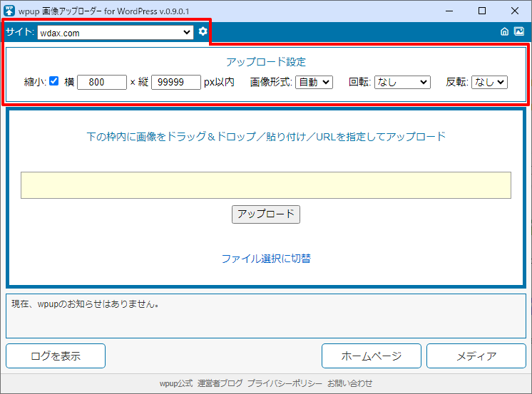Open the 回転 dropdown

pos(402,82)
